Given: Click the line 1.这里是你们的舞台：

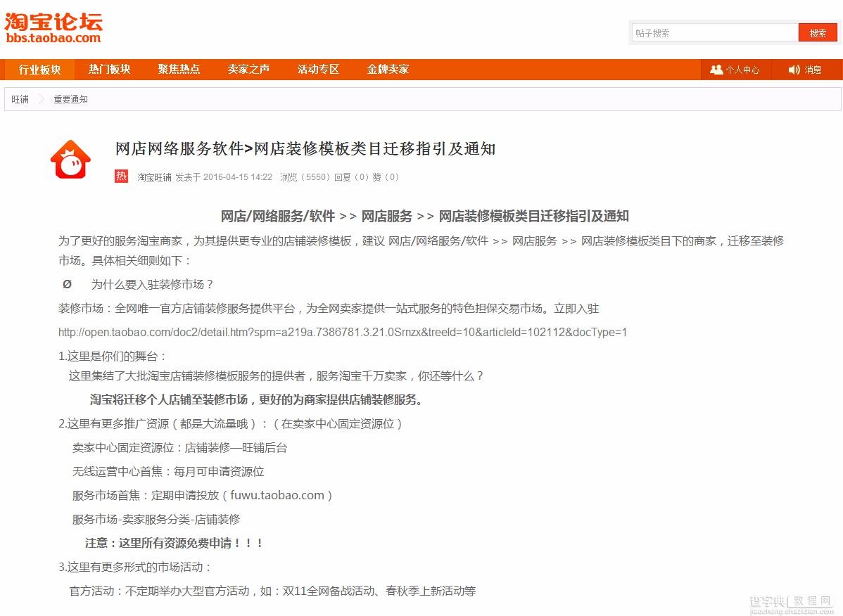Looking at the screenshot, I should 112,357.
